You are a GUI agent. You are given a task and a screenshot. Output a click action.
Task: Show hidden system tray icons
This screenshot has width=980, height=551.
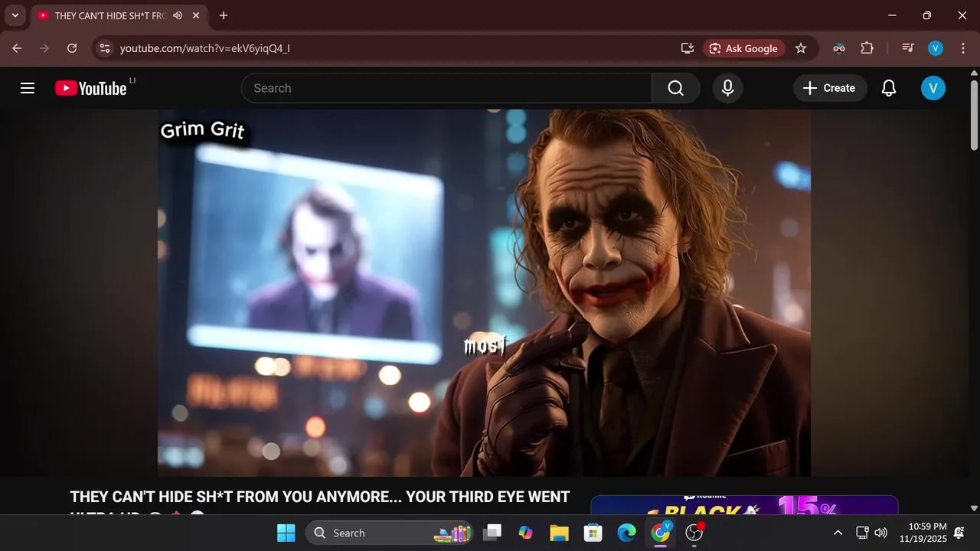(x=838, y=533)
